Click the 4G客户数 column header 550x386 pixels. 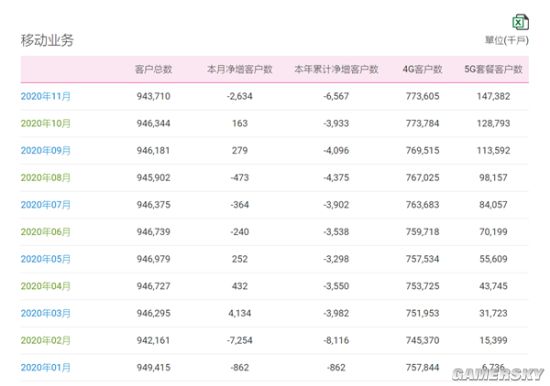pyautogui.click(x=422, y=69)
